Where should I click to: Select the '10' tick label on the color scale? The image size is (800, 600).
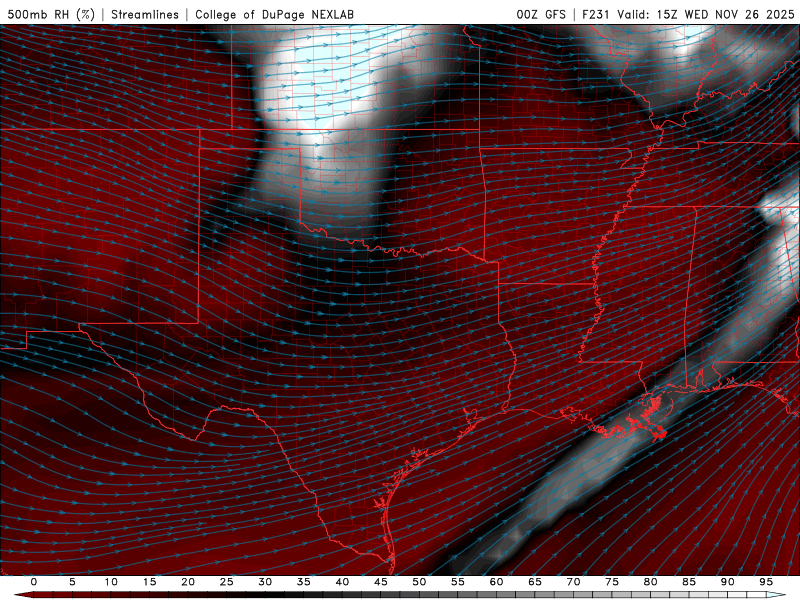111,582
